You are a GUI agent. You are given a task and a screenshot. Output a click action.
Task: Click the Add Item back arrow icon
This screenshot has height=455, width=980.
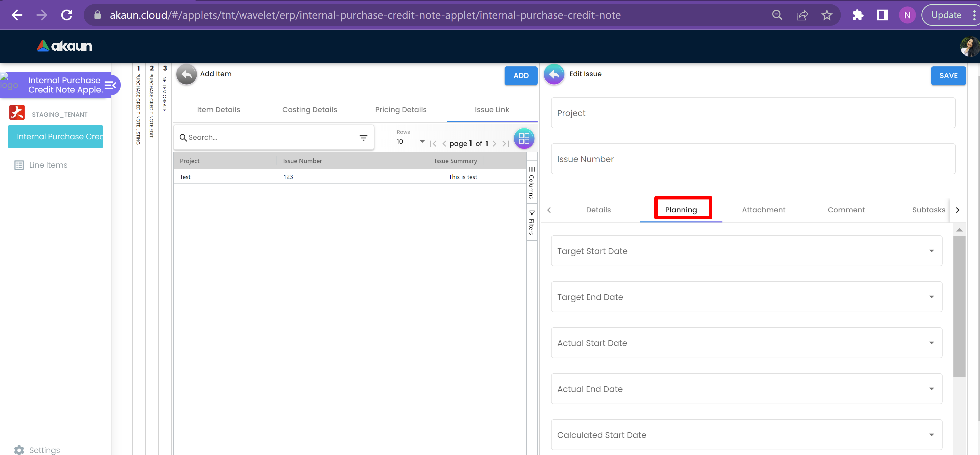186,75
